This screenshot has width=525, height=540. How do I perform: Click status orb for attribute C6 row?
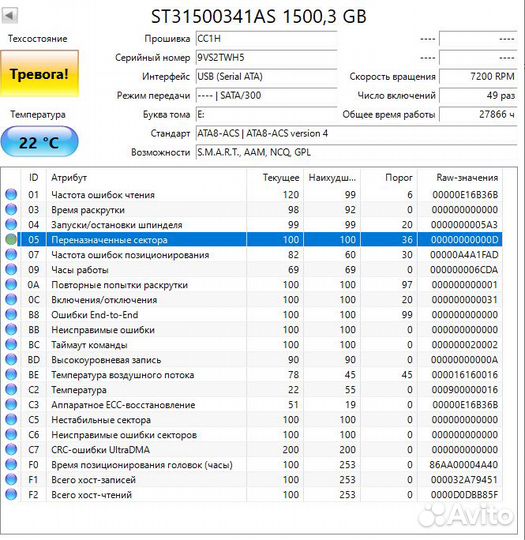pos(11,434)
